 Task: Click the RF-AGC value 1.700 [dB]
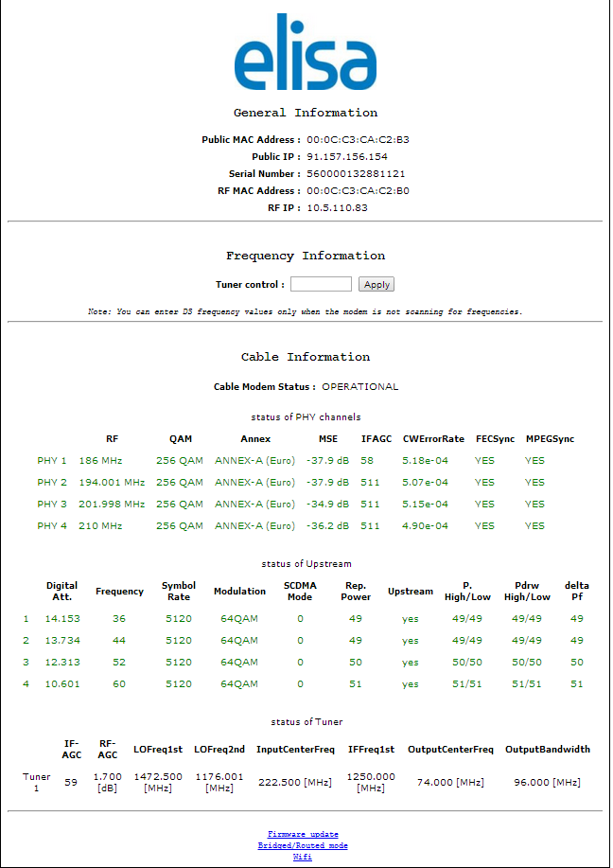[x=107, y=782]
